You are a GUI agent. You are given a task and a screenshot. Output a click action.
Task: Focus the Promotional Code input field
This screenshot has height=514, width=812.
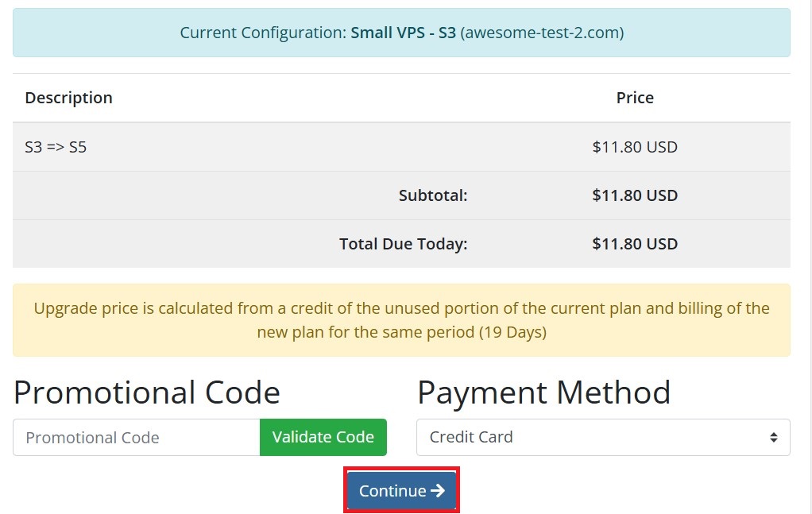click(136, 437)
